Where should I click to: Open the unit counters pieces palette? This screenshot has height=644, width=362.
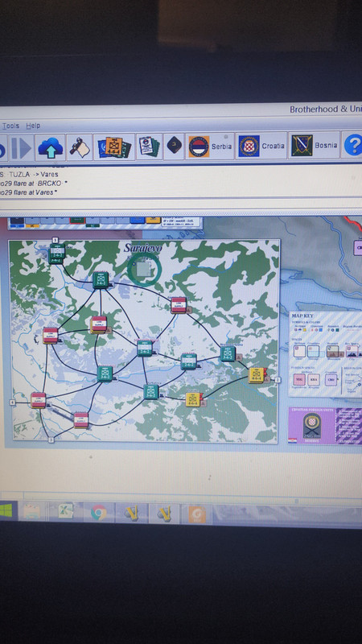tap(114, 147)
